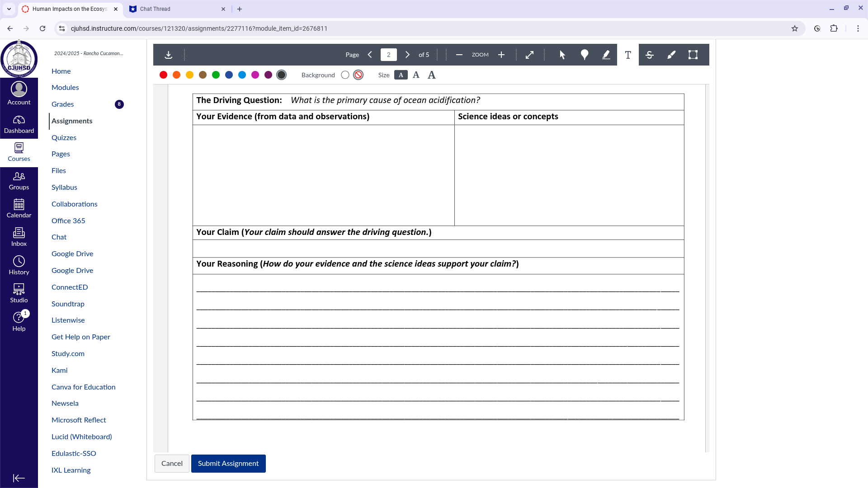Enable white text background
This screenshot has height=488, width=868.
[x=345, y=75]
